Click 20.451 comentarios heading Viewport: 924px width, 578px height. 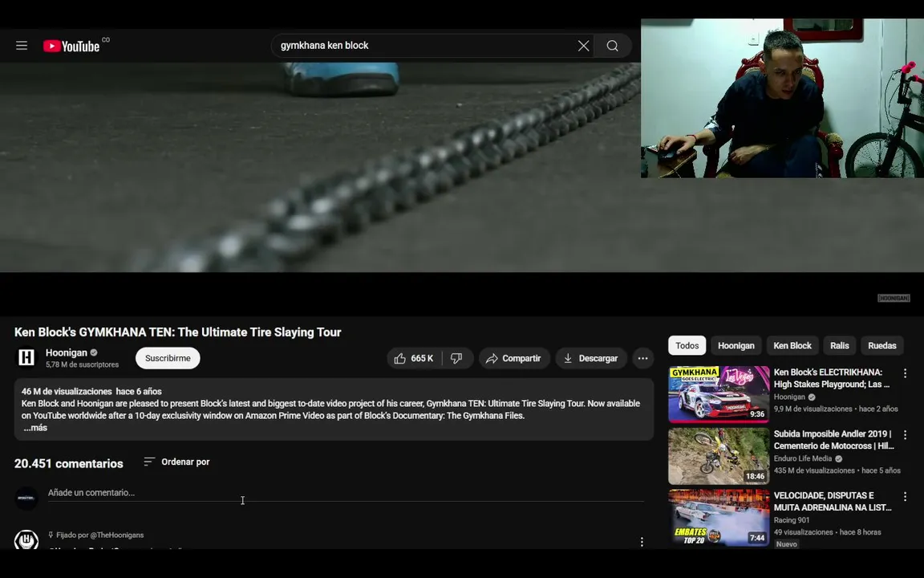[x=69, y=463]
